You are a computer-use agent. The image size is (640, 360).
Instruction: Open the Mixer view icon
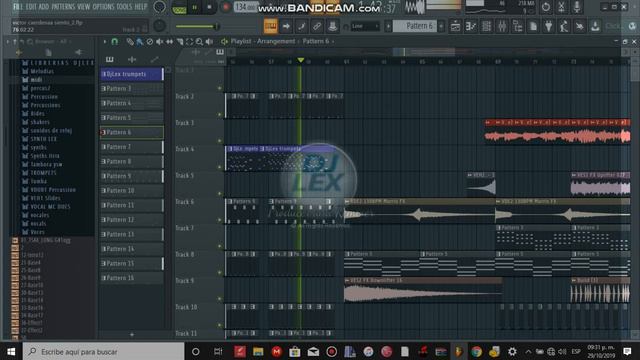pyautogui.click(x=502, y=27)
